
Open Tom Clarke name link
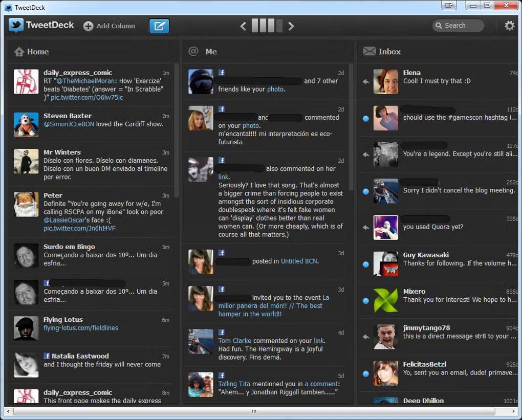pos(235,341)
